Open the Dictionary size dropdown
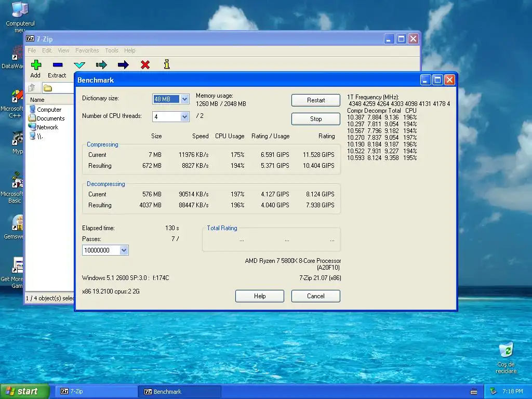The width and height of the screenshot is (532, 399). pyautogui.click(x=184, y=99)
